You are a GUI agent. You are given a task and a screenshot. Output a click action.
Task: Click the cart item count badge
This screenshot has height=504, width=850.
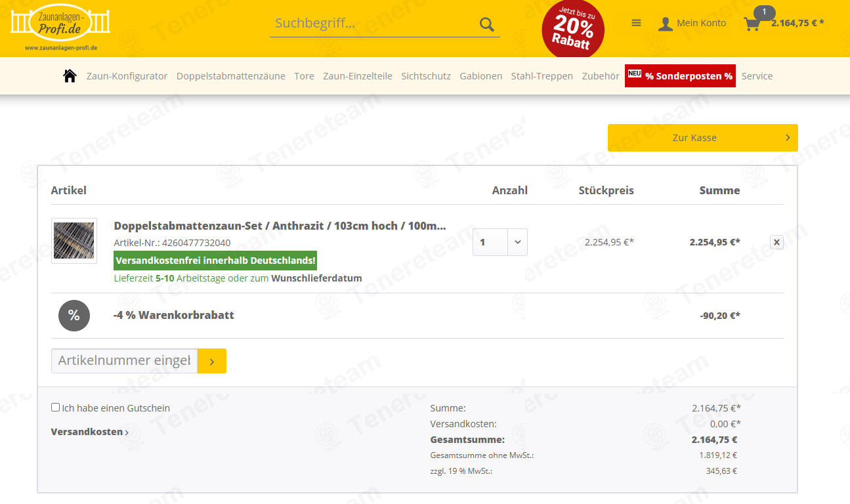pyautogui.click(x=764, y=12)
